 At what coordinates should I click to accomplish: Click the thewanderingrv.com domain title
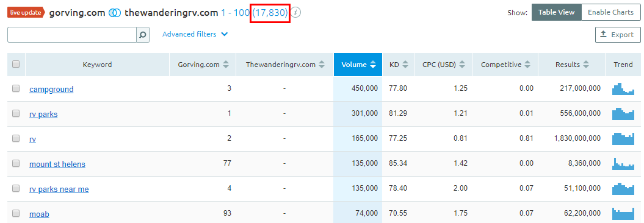tap(171, 13)
